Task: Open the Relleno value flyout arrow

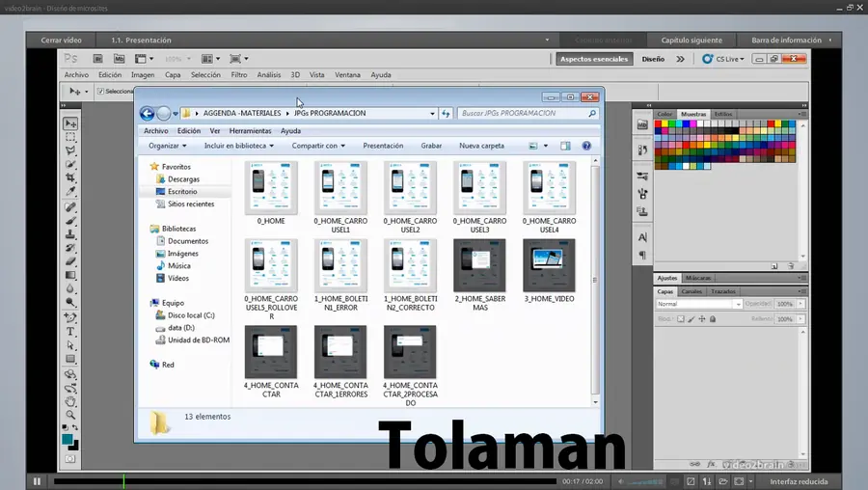Action: [x=801, y=319]
